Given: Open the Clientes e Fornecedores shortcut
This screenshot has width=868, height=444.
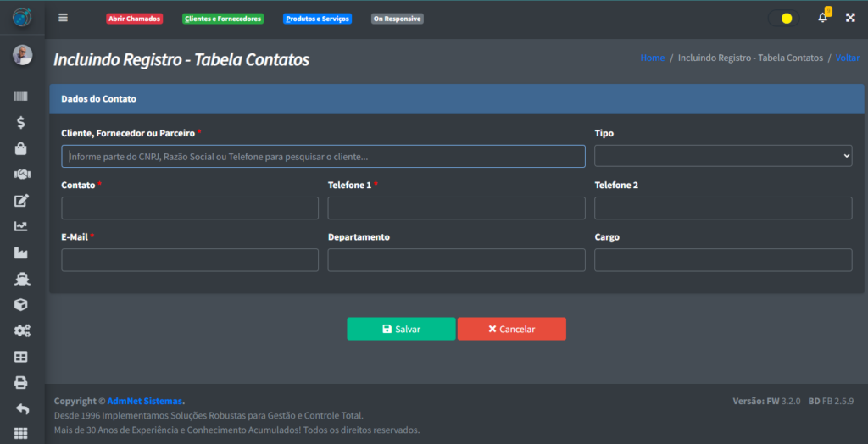Looking at the screenshot, I should (x=223, y=19).
